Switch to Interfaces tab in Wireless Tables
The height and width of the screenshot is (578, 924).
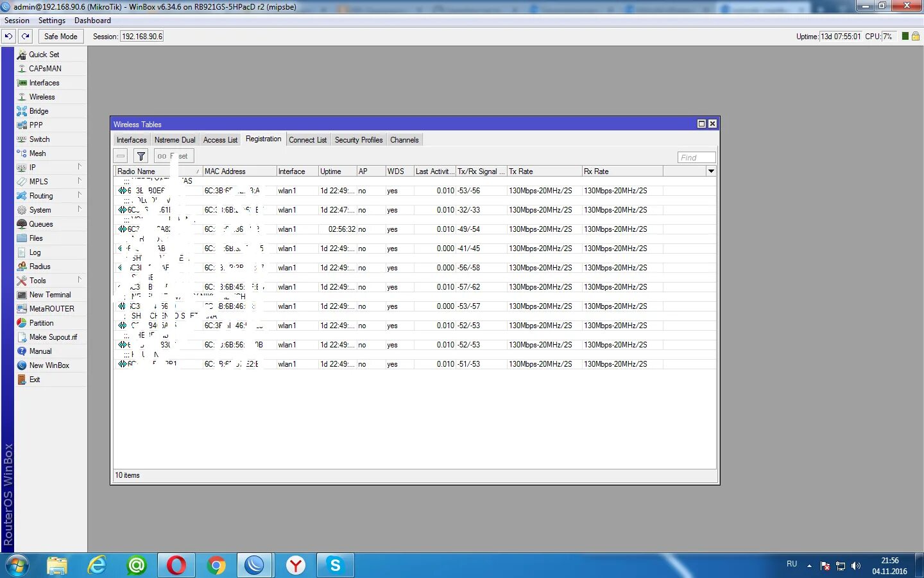click(x=132, y=140)
